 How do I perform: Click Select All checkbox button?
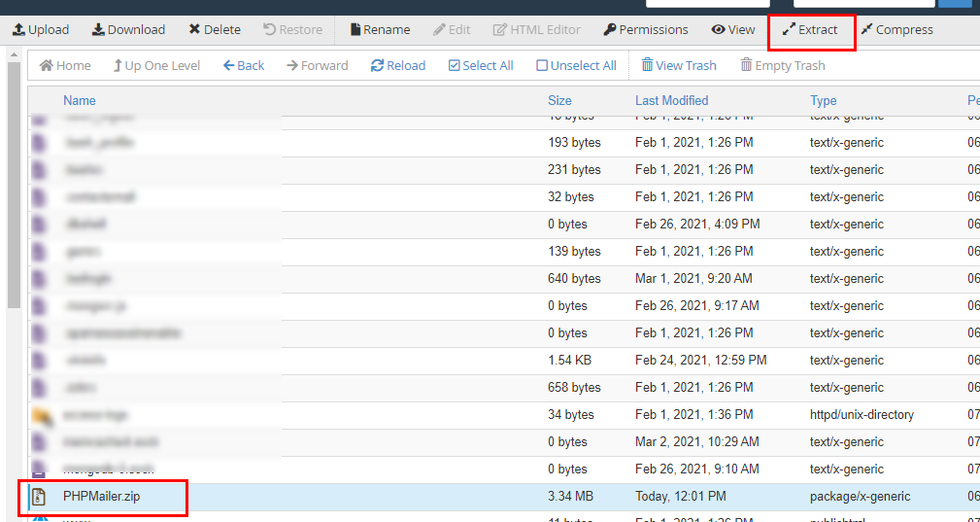[x=481, y=66]
